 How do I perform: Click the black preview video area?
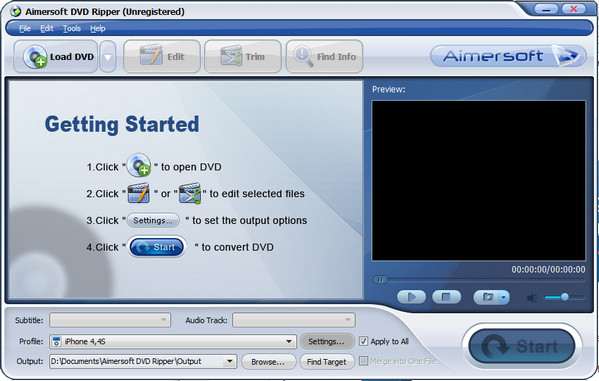[478, 180]
